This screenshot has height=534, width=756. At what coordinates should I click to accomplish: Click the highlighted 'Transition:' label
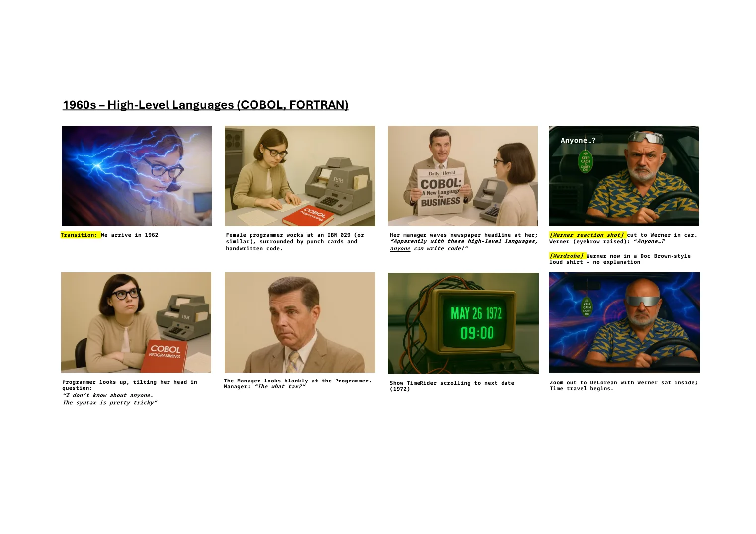click(81, 235)
